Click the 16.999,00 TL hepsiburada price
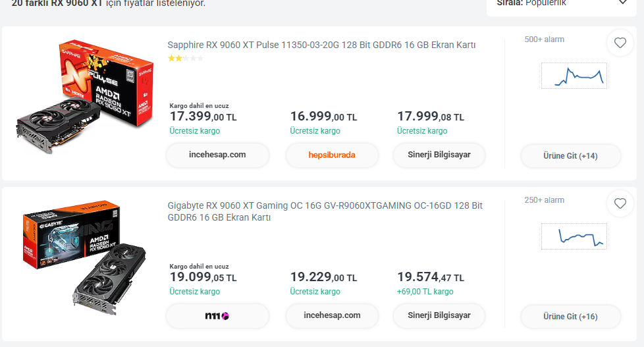Image resolution: width=644 pixels, height=347 pixels. [x=323, y=117]
